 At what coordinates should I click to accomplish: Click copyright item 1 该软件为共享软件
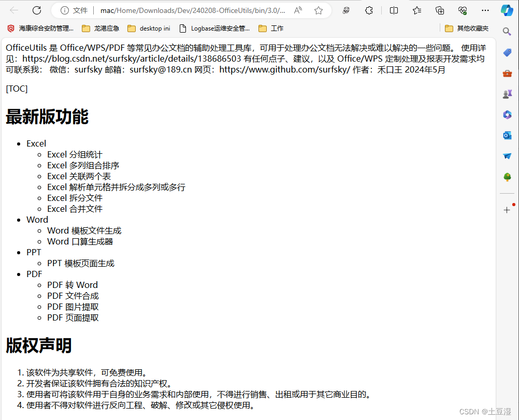86,373
